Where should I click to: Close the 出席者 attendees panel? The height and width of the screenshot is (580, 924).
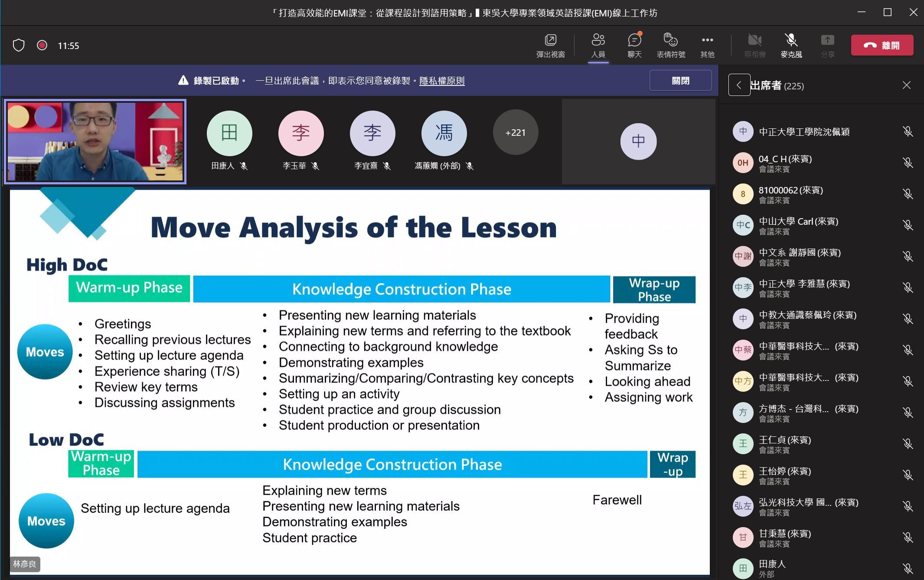pos(906,85)
